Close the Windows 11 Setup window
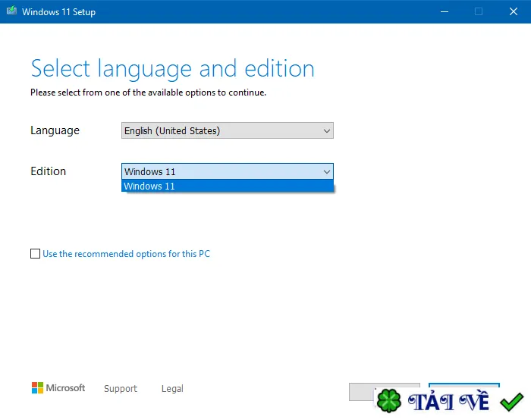 point(514,12)
